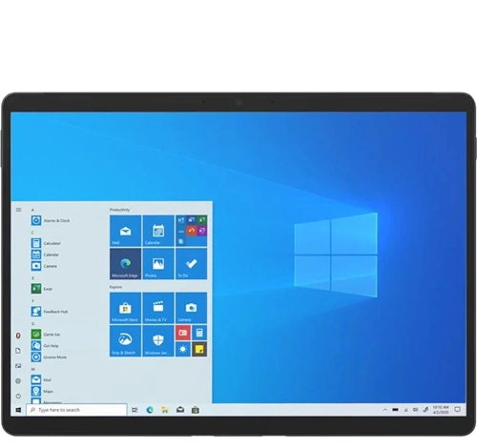Click the Camera tile under Explore

point(192,308)
